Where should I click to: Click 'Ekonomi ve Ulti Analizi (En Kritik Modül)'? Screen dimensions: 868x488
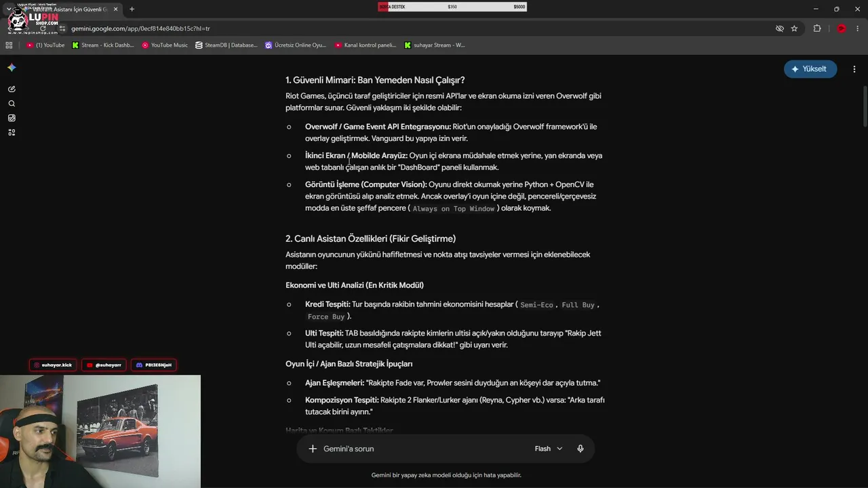coord(355,285)
